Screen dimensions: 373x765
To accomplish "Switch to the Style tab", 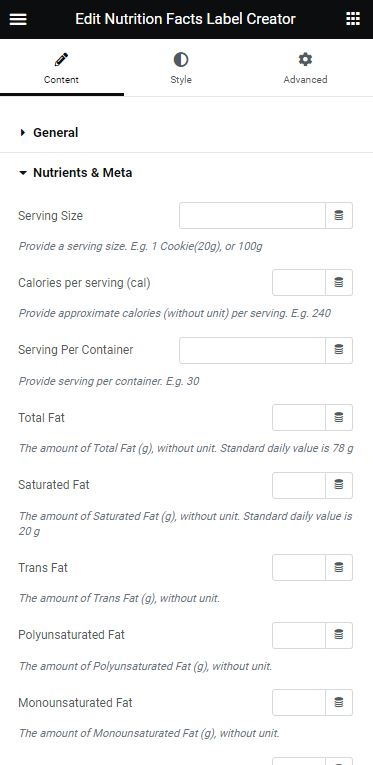I will click(x=181, y=68).
